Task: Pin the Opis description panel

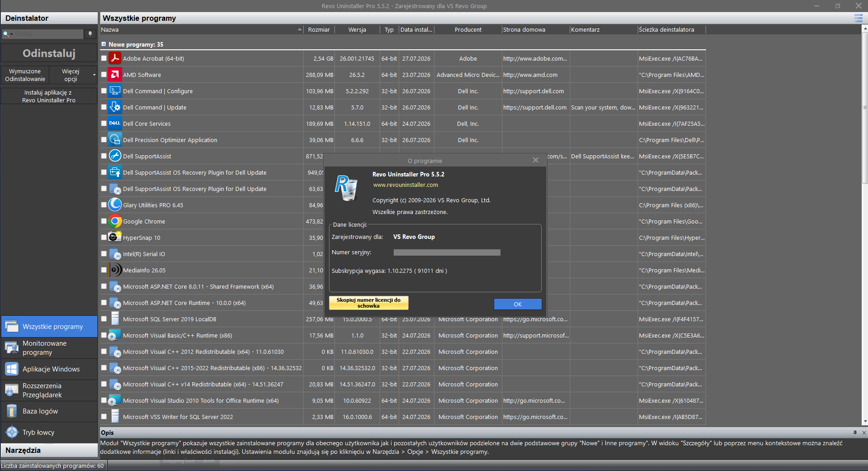Action: click(855, 433)
